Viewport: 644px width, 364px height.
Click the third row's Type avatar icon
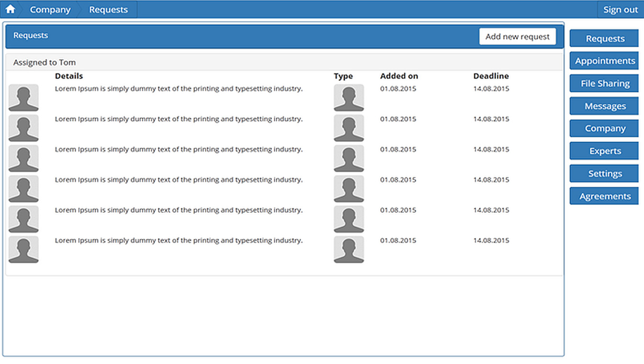(349, 159)
